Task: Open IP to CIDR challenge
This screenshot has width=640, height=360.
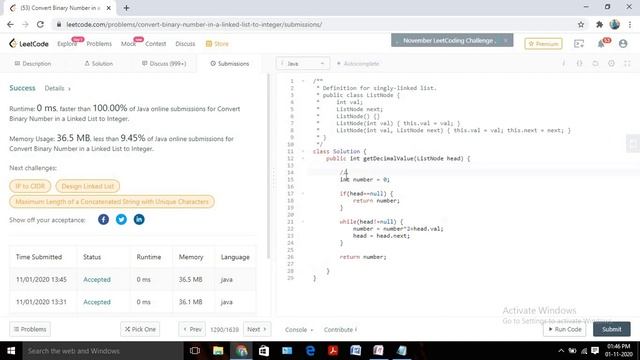Action: [x=30, y=186]
